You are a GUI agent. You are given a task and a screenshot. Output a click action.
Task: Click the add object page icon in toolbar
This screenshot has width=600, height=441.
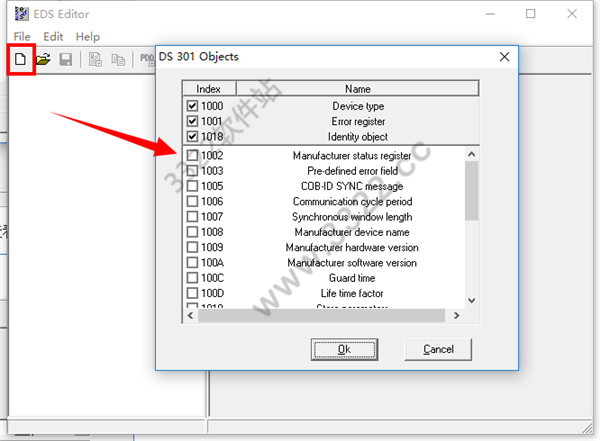pyautogui.click(x=95, y=59)
